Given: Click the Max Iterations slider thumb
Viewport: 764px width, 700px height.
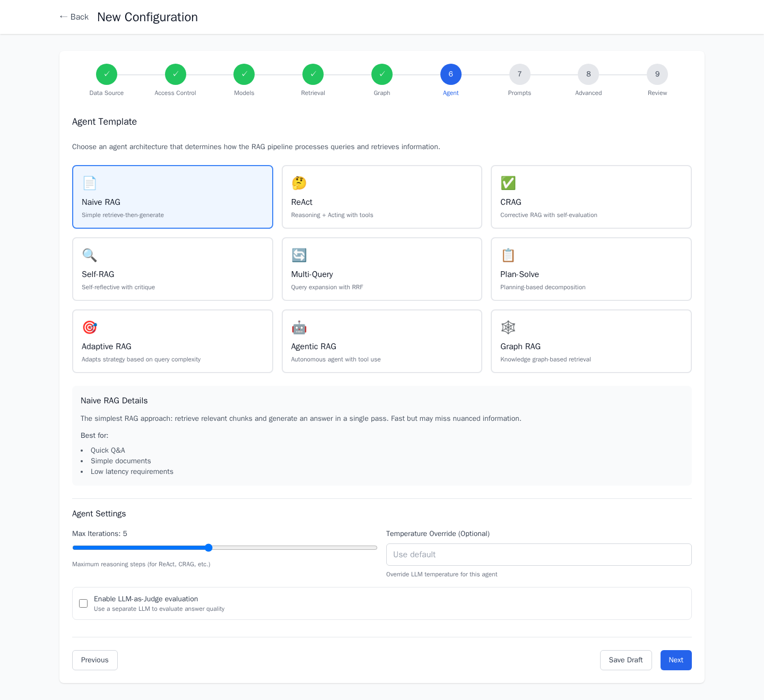Looking at the screenshot, I should click(209, 548).
